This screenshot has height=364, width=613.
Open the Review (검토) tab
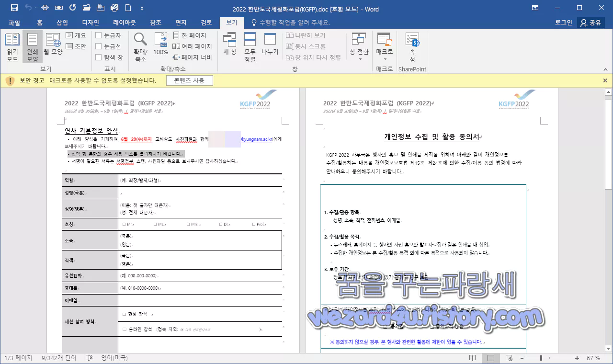coord(206,23)
